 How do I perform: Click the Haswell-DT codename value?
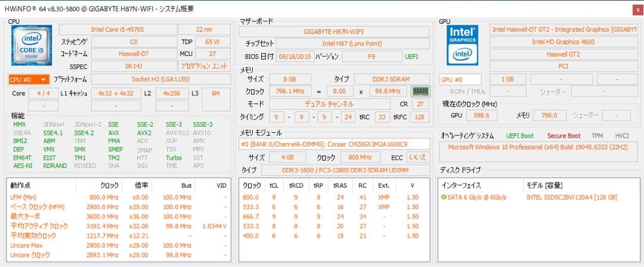(x=134, y=54)
